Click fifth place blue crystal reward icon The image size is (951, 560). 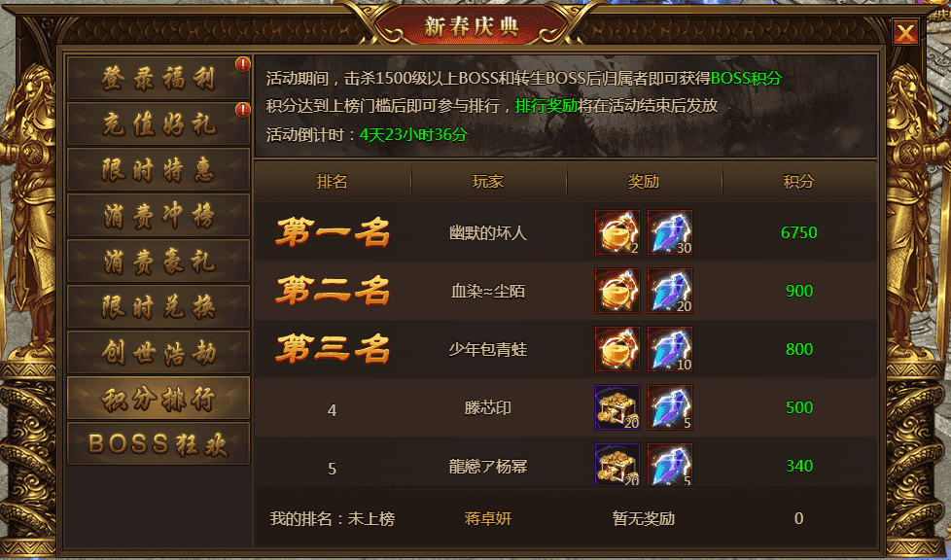[x=670, y=464]
